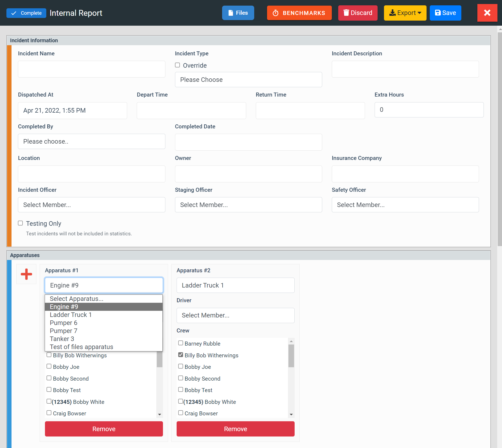Uncheck Billy Bob Witherwings in Apparatus #2 crew
The image size is (502, 448).
click(181, 355)
